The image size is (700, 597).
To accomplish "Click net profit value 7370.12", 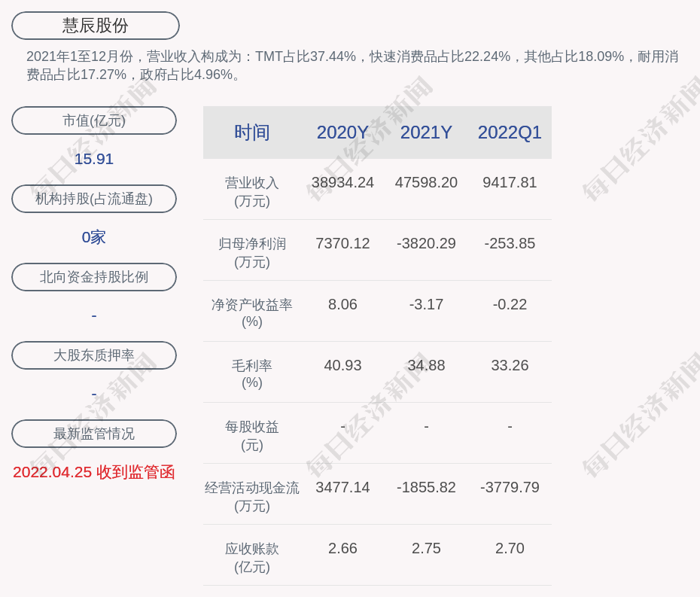I will click(x=342, y=243).
